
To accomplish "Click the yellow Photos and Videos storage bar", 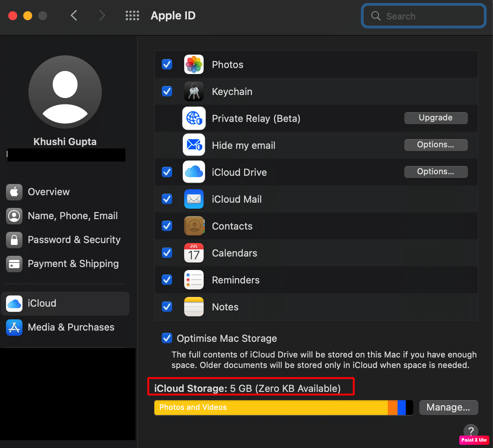I will pyautogui.click(x=271, y=408).
